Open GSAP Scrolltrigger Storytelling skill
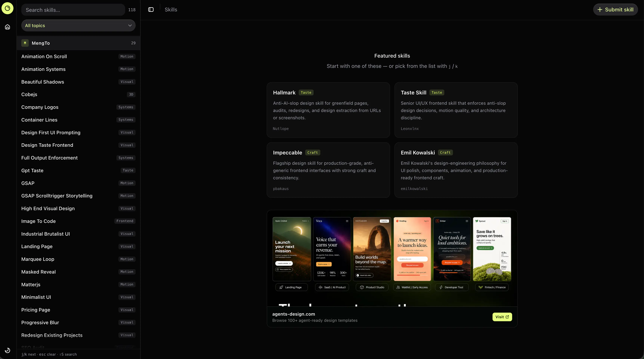 pos(78,196)
